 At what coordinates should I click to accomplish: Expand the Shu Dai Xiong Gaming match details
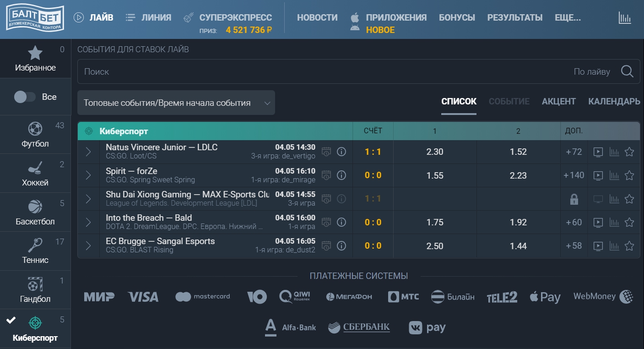click(88, 199)
